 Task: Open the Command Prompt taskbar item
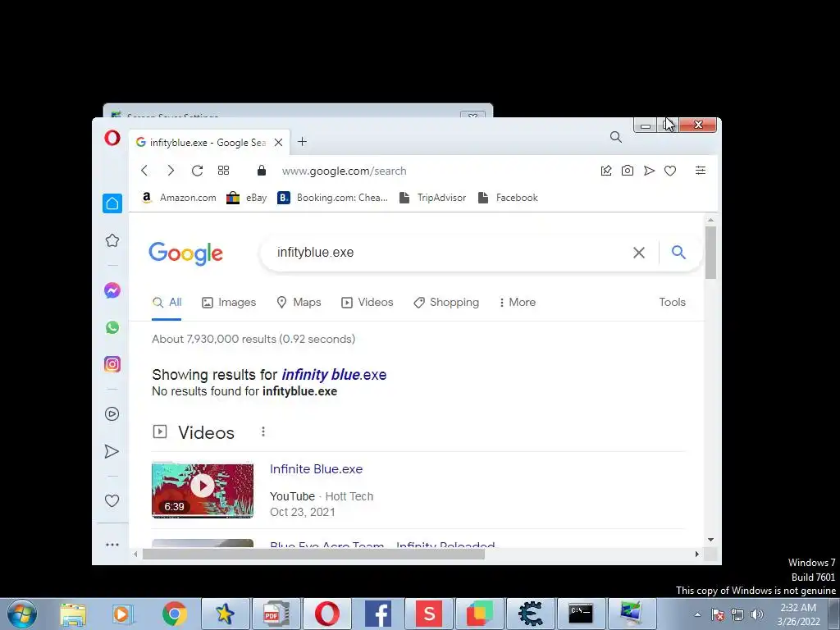pyautogui.click(x=581, y=614)
